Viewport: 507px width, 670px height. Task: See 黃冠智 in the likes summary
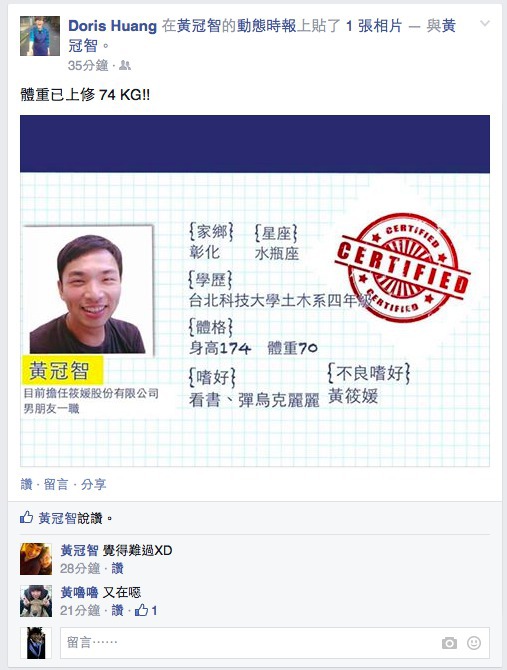pyautogui.click(x=58, y=518)
